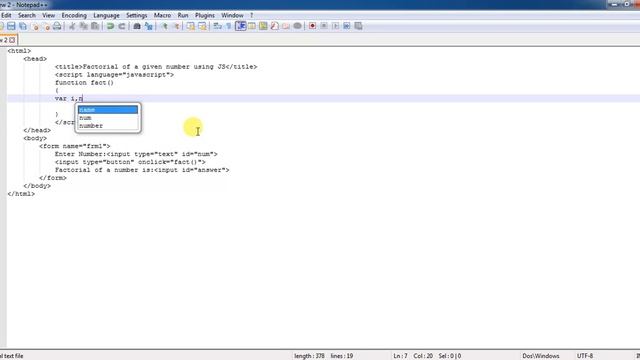Click the Copy toolbar icon
This screenshot has height=360, width=640.
click(x=83, y=26)
